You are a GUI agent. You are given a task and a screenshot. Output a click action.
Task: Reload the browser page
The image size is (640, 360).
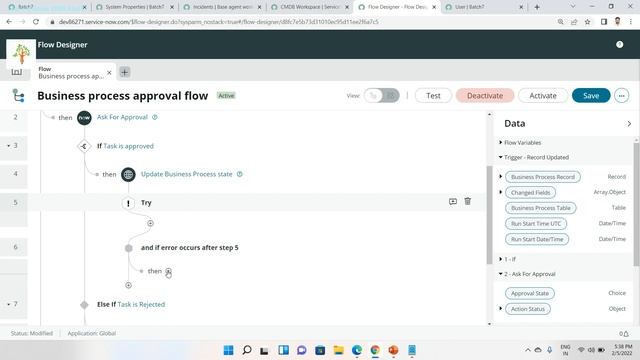click(36, 22)
